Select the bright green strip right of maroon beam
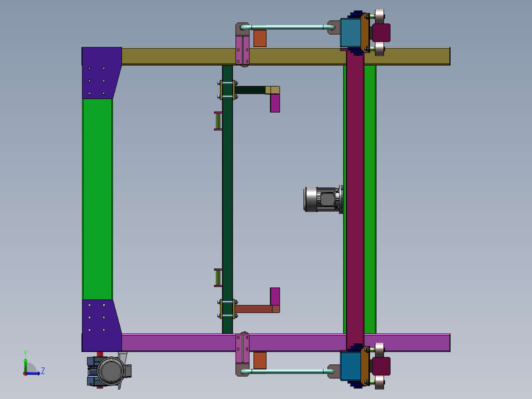Viewport: 532px width, 399px height. [x=370, y=199]
